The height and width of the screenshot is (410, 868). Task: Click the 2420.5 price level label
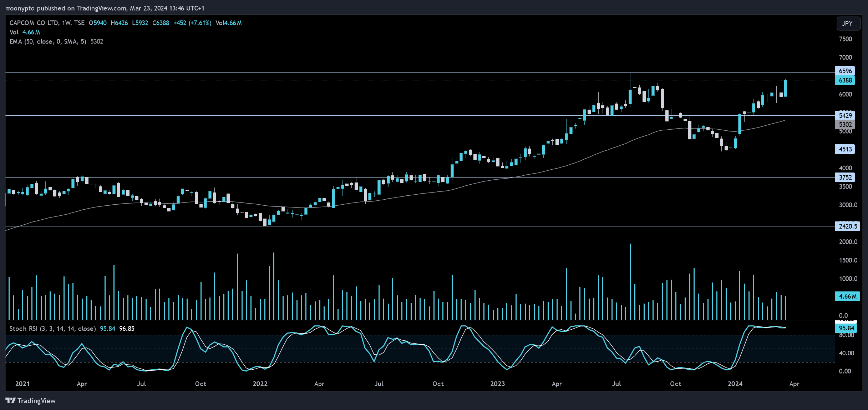pyautogui.click(x=847, y=226)
